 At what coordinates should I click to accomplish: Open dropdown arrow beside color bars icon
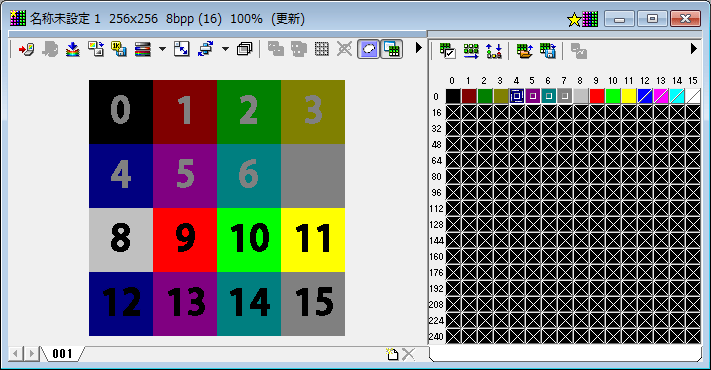[x=162, y=49]
